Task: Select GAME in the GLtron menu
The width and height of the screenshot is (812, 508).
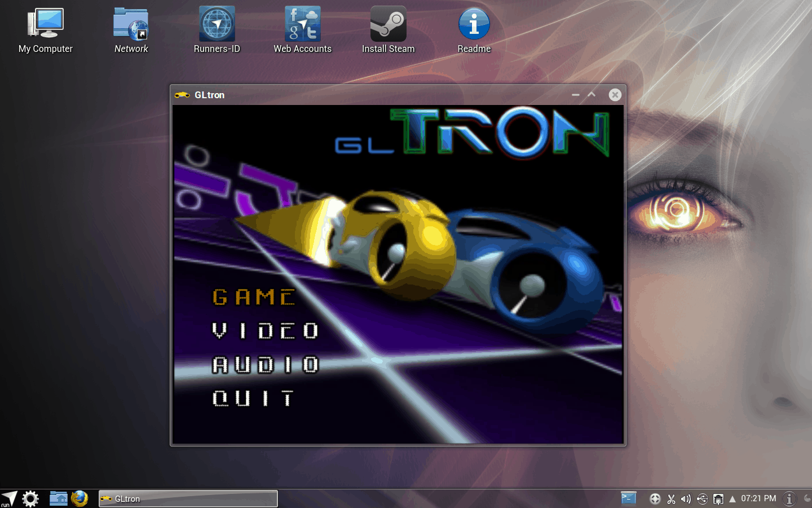Action: coord(254,297)
